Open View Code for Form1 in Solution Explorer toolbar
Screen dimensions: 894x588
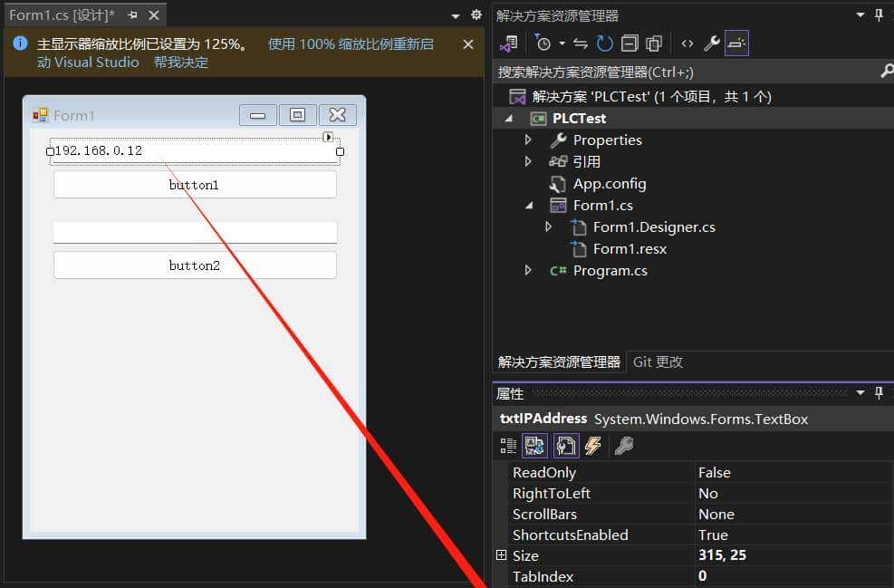(687, 43)
